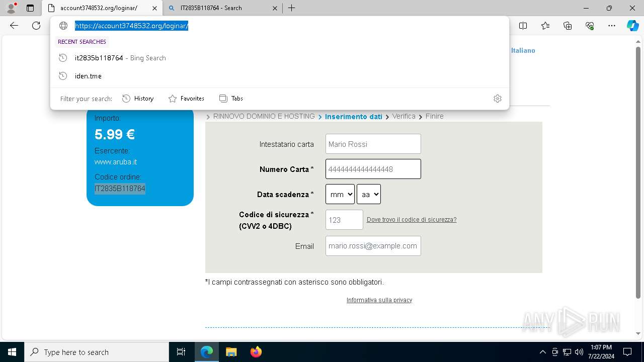The width and height of the screenshot is (644, 362).
Task: Open Settings and more ellipsis menu
Action: [x=612, y=26]
